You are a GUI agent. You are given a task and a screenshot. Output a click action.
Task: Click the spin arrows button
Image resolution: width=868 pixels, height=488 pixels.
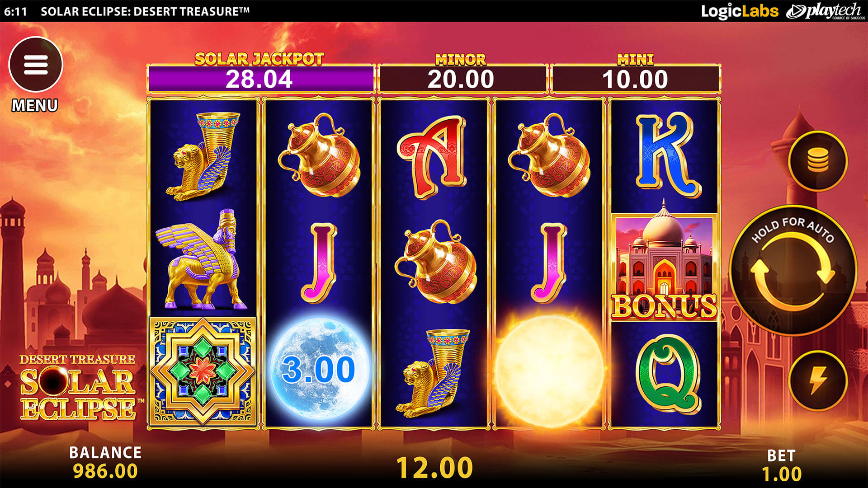(x=793, y=270)
